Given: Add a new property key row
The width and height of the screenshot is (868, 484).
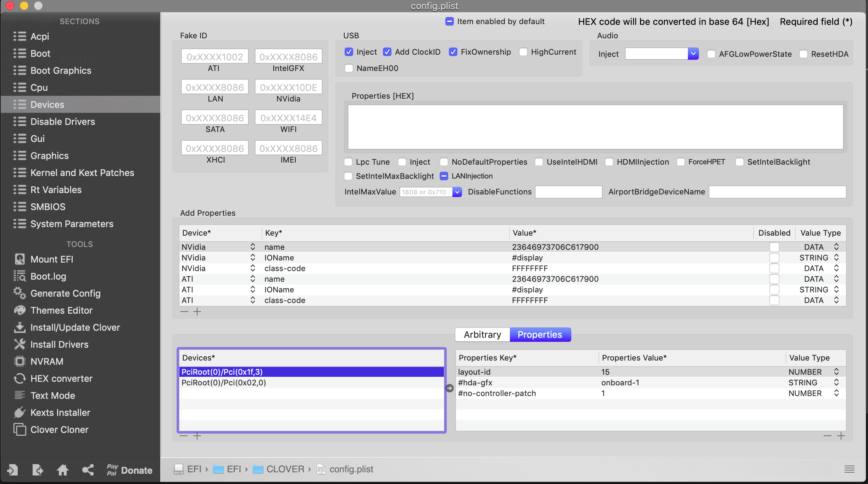Looking at the screenshot, I should [x=841, y=436].
